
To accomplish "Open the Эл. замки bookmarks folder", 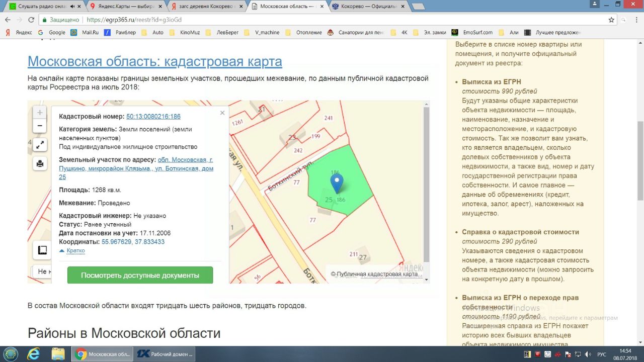I will [430, 32].
